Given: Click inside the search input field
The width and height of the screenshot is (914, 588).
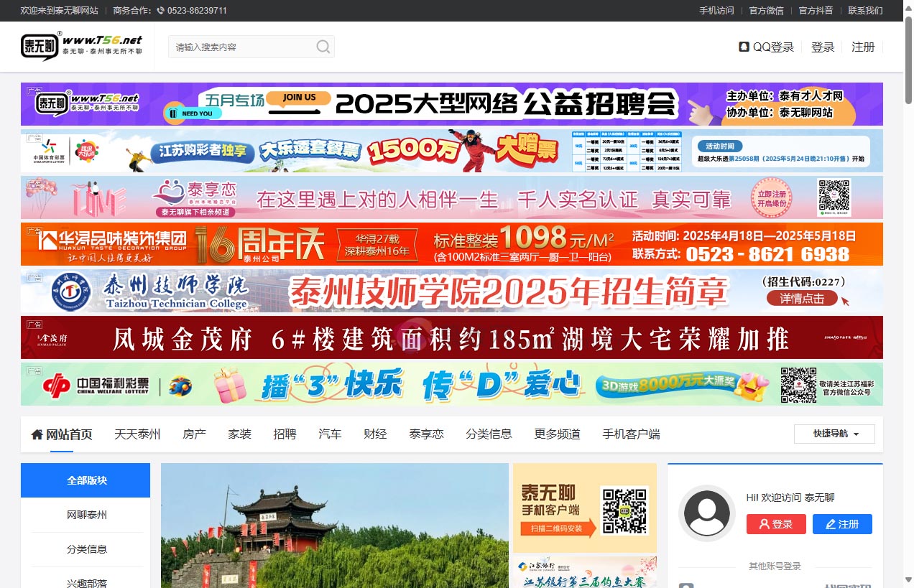Looking at the screenshot, I should pyautogui.click(x=244, y=46).
